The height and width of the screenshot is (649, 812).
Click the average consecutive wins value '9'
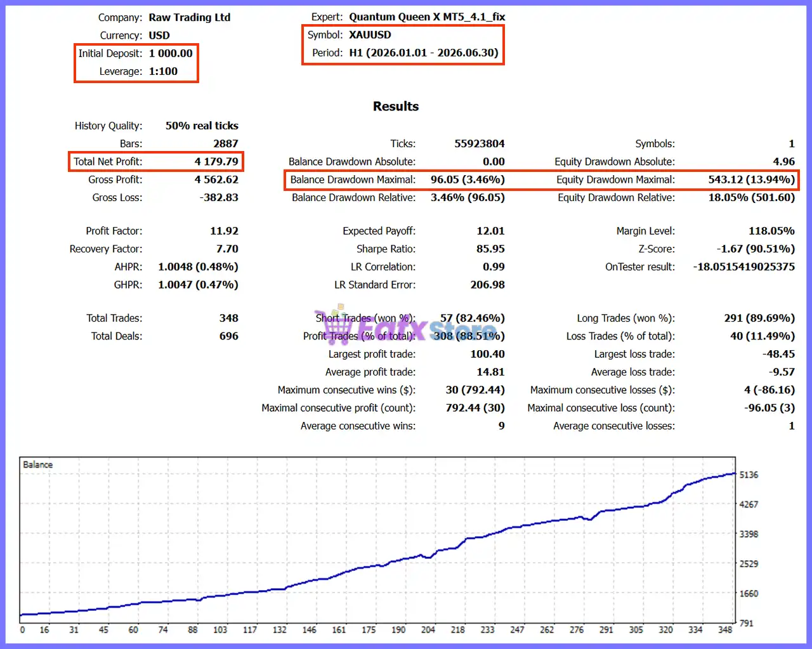(502, 426)
